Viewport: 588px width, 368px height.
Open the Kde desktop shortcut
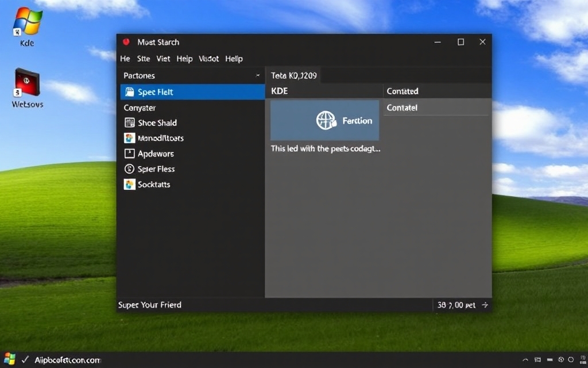click(27, 26)
